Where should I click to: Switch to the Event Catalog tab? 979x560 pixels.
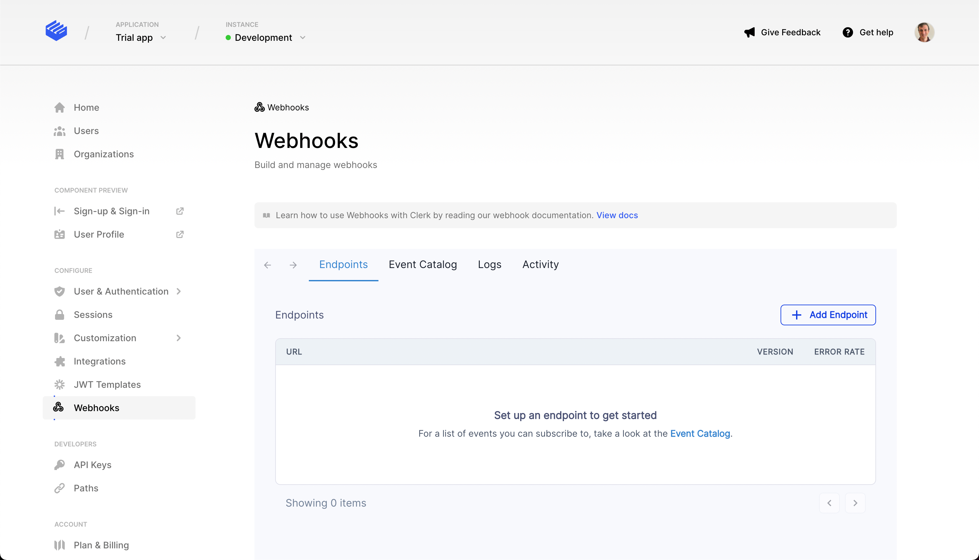tap(423, 264)
